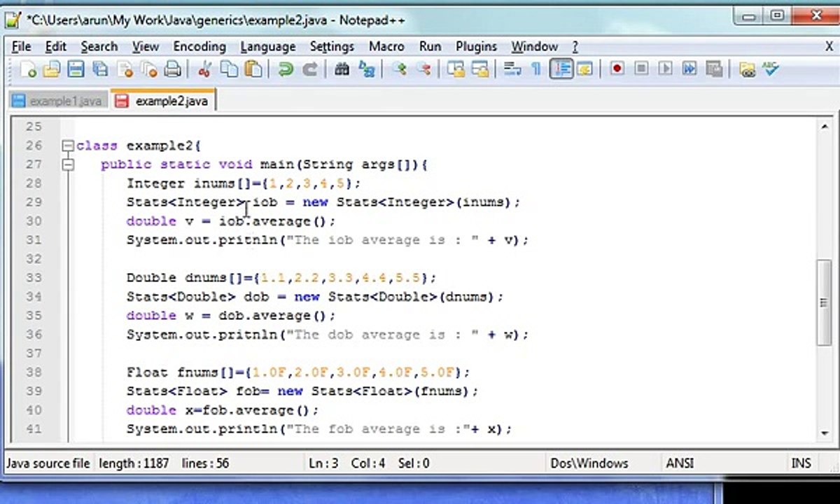The height and width of the screenshot is (504, 840).
Task: Toggle show all characters pilcrow icon
Action: pos(535,69)
